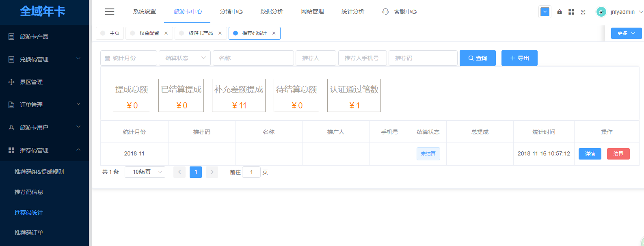Viewport: 644px width, 246px height.
Task: Open the 统计分析 top menu
Action: [x=353, y=11]
